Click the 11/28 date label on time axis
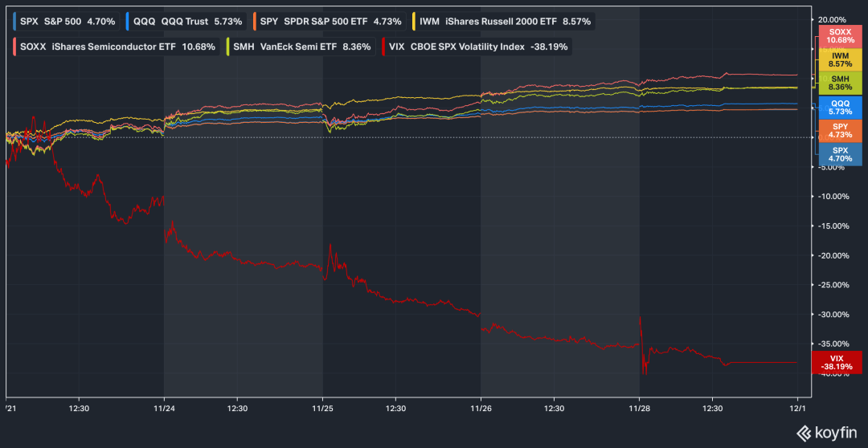Screen dimensions: 868x448 coord(640,408)
